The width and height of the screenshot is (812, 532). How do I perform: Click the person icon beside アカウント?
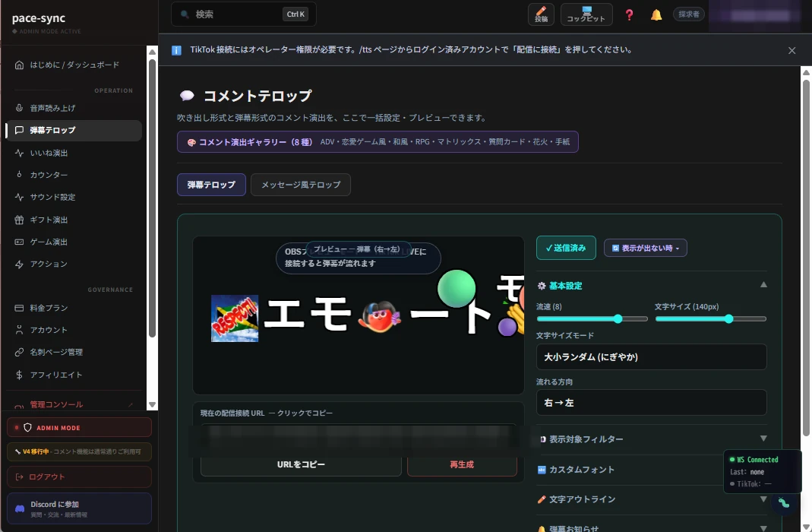tap(19, 329)
